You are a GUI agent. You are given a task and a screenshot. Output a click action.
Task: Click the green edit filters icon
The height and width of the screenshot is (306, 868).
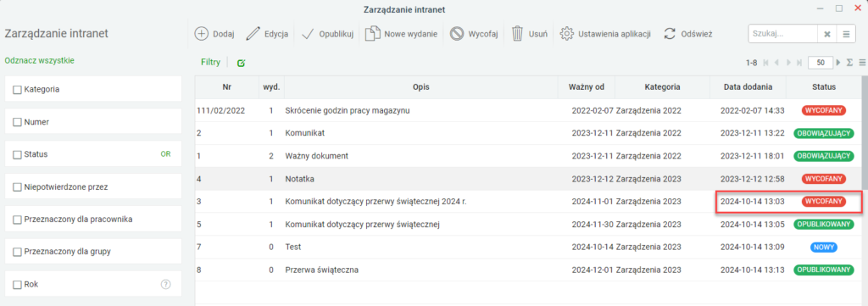coord(241,63)
